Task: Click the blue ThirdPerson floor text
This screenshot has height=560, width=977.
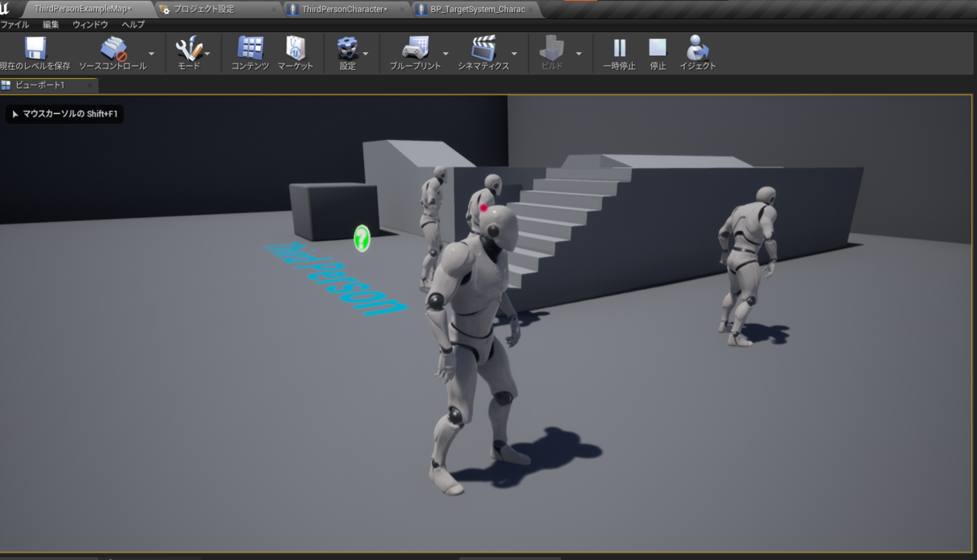Action: pos(335,278)
